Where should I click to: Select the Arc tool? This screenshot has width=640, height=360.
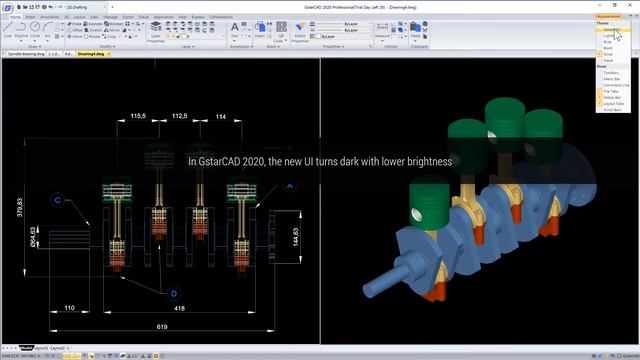point(48,29)
